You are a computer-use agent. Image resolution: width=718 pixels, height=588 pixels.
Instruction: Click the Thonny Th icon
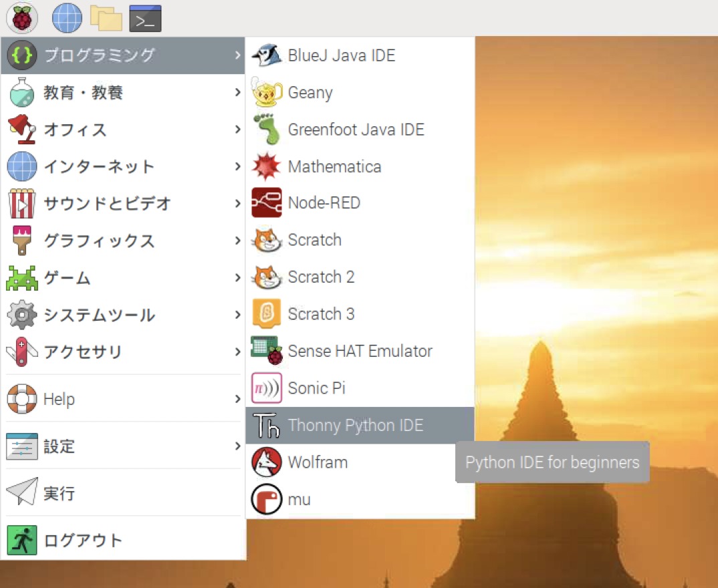tap(267, 425)
